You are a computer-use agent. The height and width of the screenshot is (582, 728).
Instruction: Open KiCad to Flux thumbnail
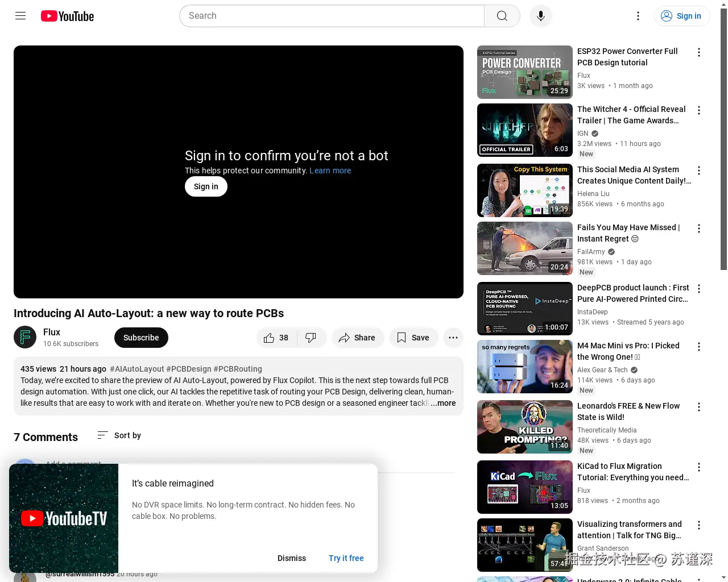[x=525, y=487]
